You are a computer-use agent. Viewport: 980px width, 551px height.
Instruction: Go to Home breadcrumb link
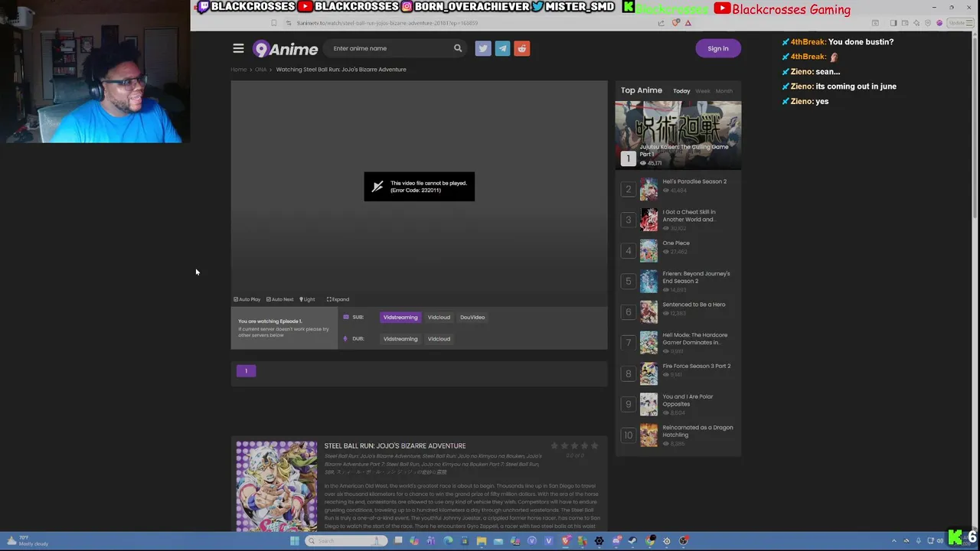click(x=239, y=70)
